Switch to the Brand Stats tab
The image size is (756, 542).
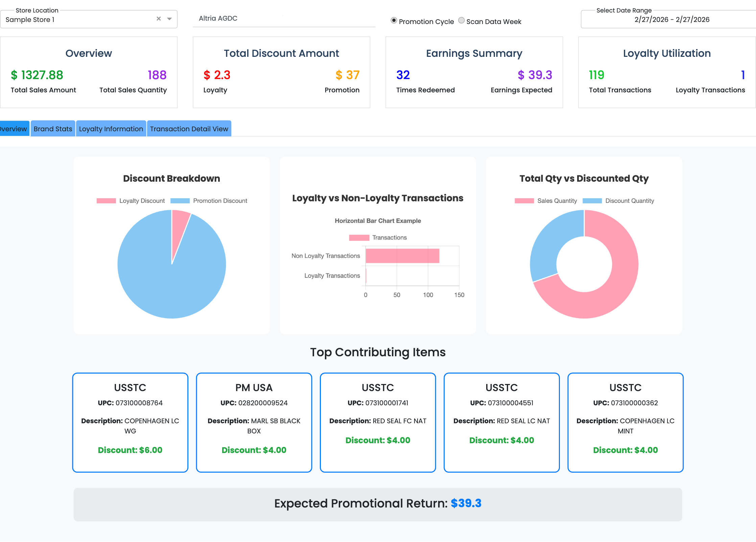[53, 129]
